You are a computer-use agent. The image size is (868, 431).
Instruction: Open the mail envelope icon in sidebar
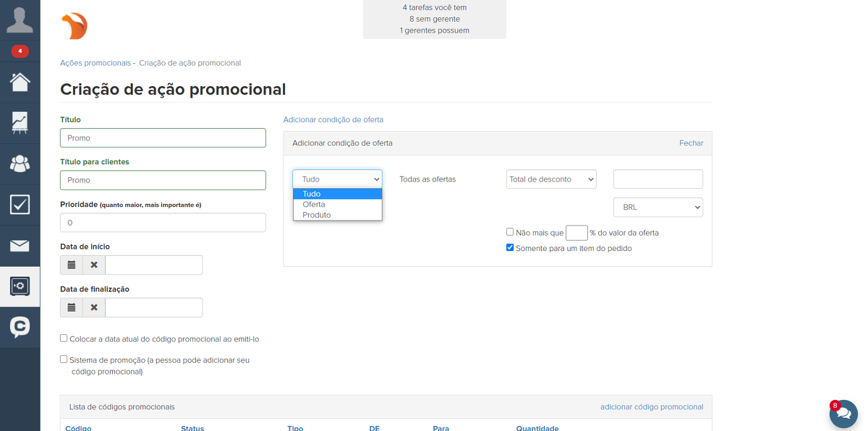pos(20,246)
